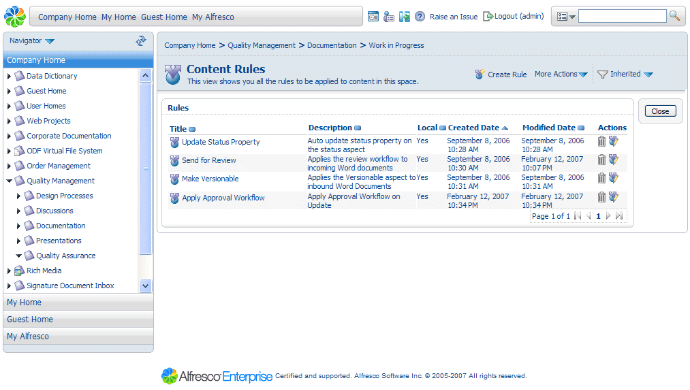This screenshot has width=690, height=390.
Task: Collapse the Quality Management tree node
Action: pyautogui.click(x=9, y=181)
